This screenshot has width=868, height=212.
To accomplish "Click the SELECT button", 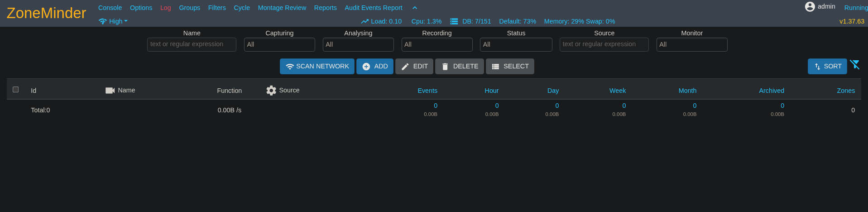I will tap(510, 66).
